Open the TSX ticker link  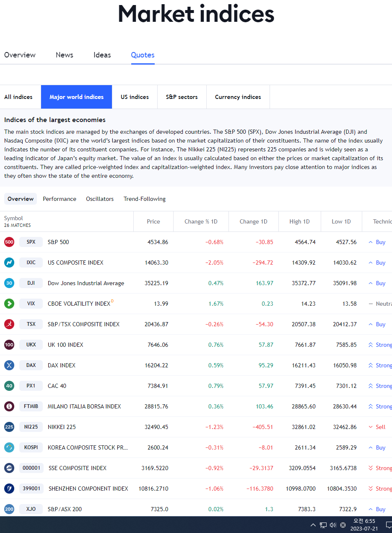coord(31,324)
